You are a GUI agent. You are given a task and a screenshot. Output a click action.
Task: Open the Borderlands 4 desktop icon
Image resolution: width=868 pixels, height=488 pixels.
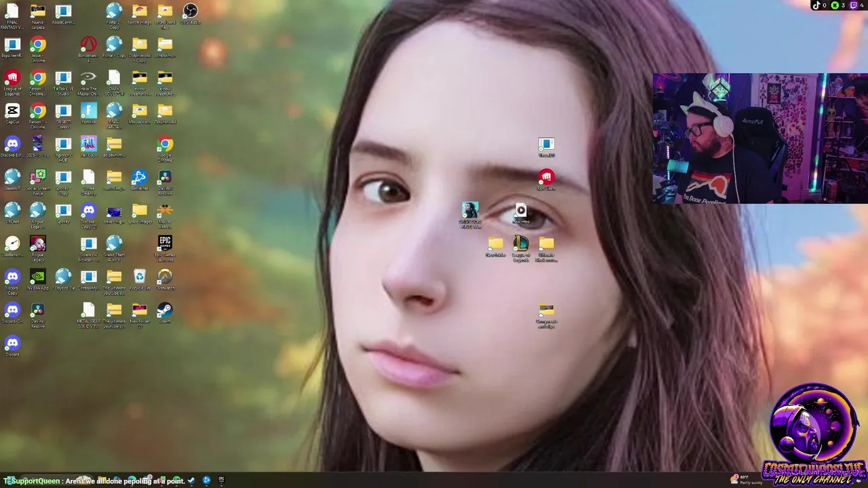(x=88, y=45)
